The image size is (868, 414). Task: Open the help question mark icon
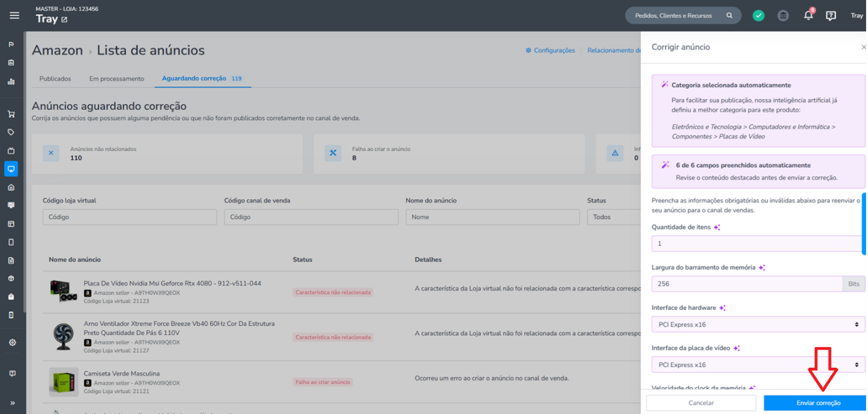point(831,15)
